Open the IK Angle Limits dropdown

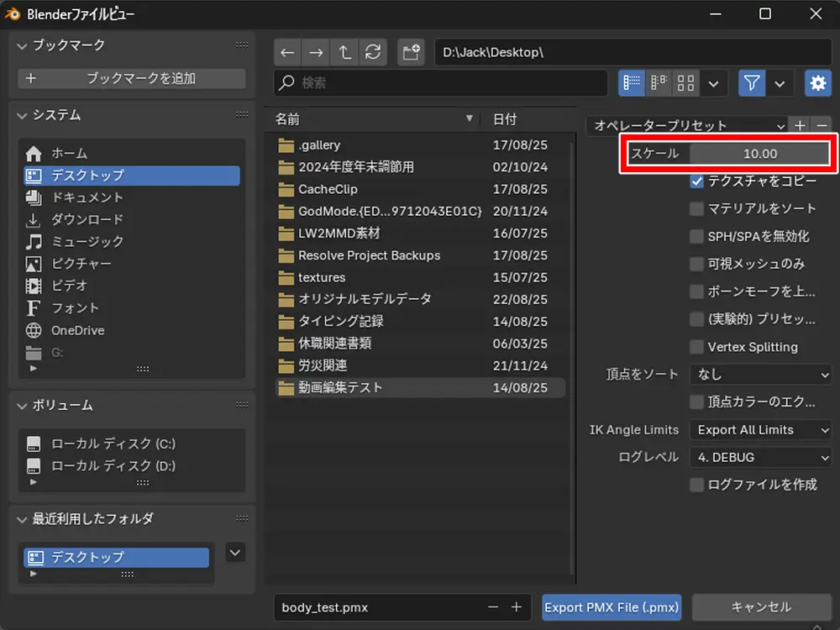760,430
